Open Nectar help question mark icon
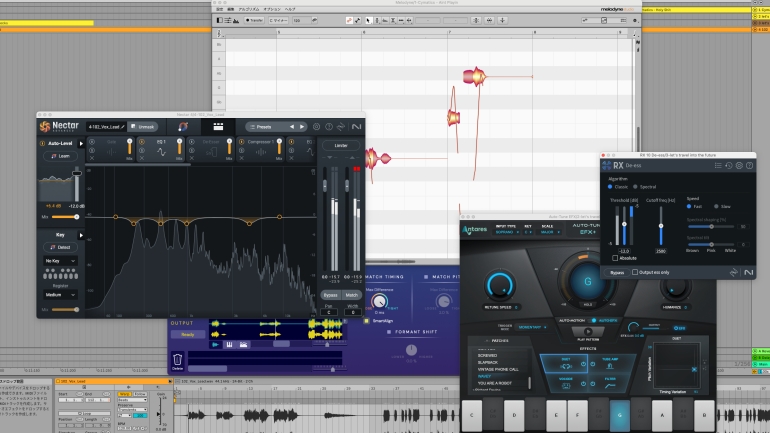This screenshot has height=433, width=770. 329,127
